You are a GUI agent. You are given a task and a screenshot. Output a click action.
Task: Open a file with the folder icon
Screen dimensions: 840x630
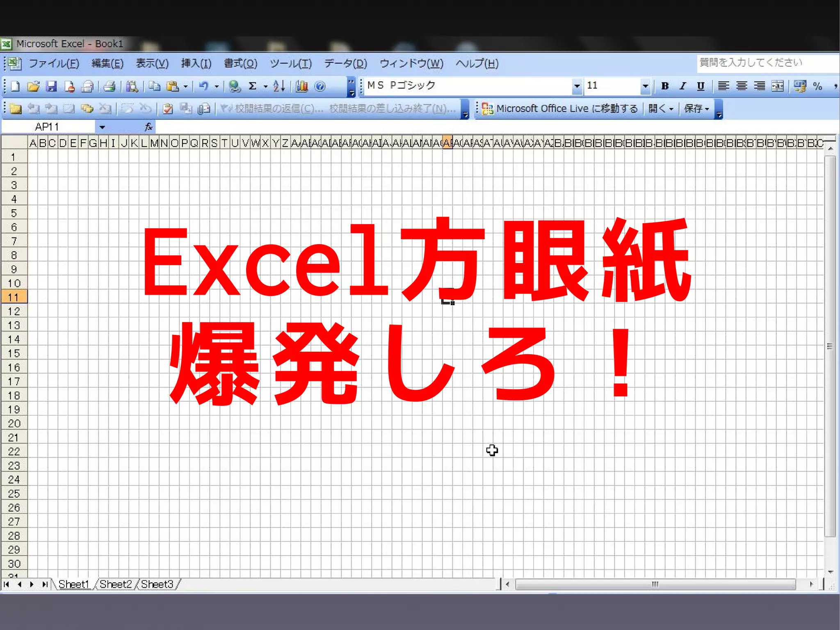pos(33,86)
